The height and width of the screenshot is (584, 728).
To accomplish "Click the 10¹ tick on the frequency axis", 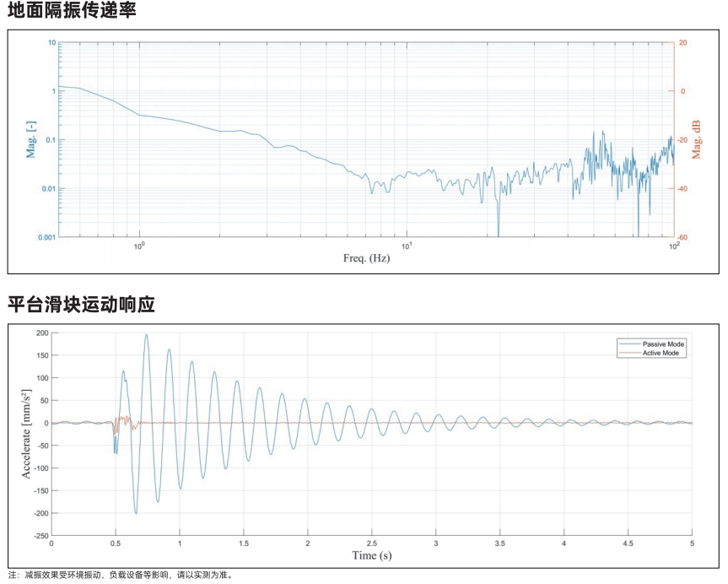I will pyautogui.click(x=407, y=246).
